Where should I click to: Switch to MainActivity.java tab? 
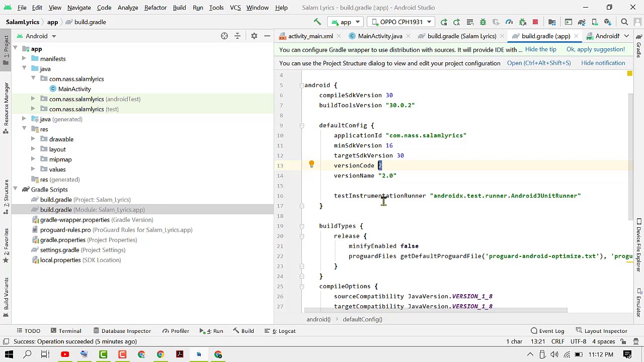click(x=380, y=36)
